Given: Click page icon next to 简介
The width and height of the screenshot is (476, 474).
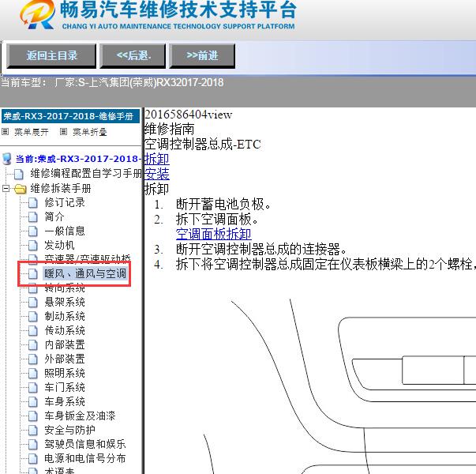Looking at the screenshot, I should pyautogui.click(x=33, y=217).
